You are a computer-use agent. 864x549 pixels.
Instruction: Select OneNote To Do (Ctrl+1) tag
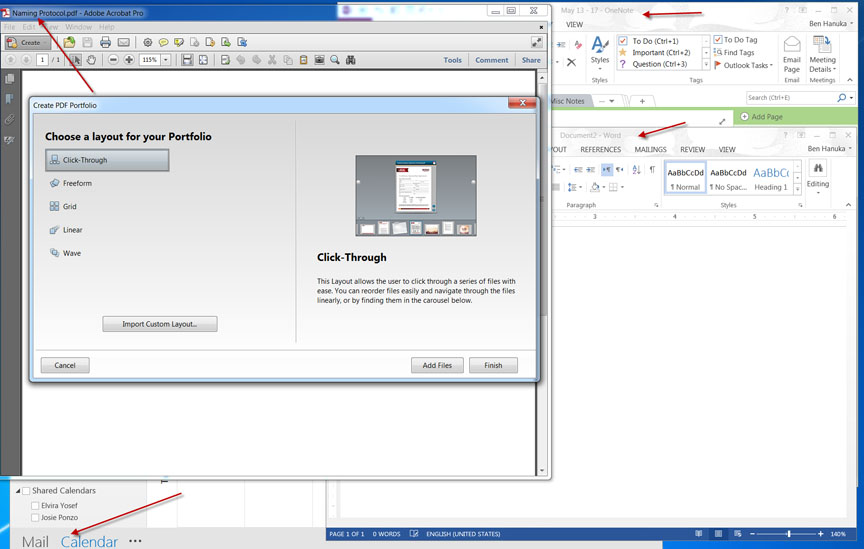pos(660,41)
